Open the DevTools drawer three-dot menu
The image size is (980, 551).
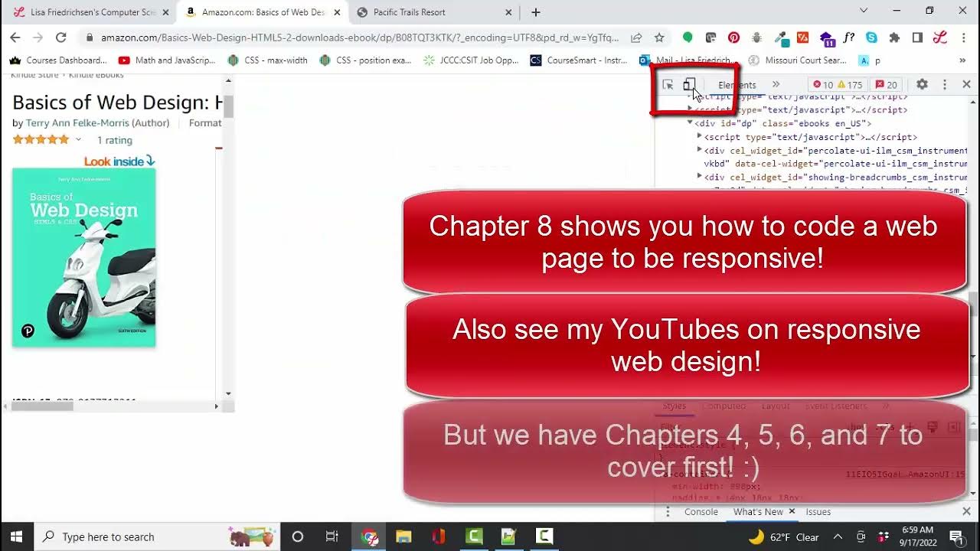coord(668,512)
